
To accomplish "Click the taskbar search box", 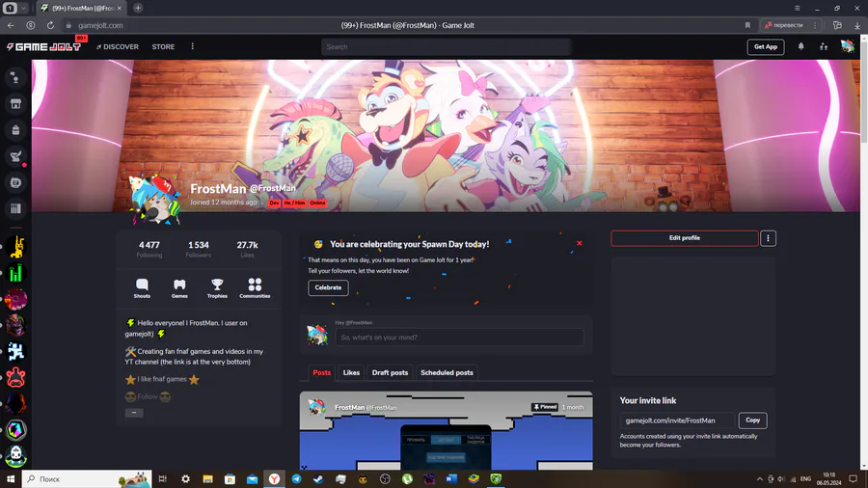I will (x=87, y=479).
